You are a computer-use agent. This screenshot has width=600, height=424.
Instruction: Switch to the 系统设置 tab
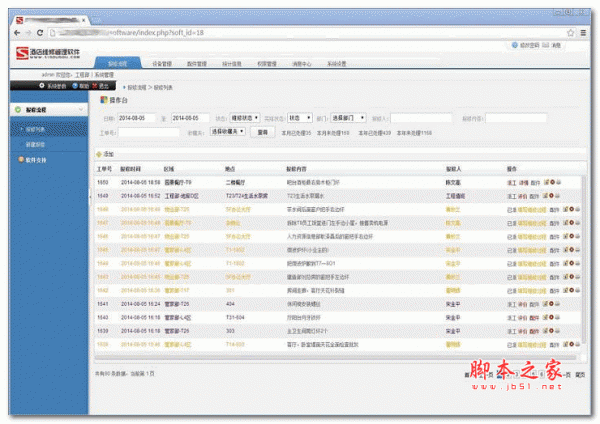click(x=336, y=64)
